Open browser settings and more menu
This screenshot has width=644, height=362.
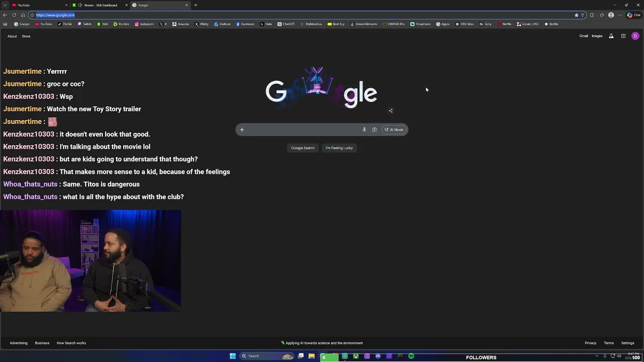point(620,15)
